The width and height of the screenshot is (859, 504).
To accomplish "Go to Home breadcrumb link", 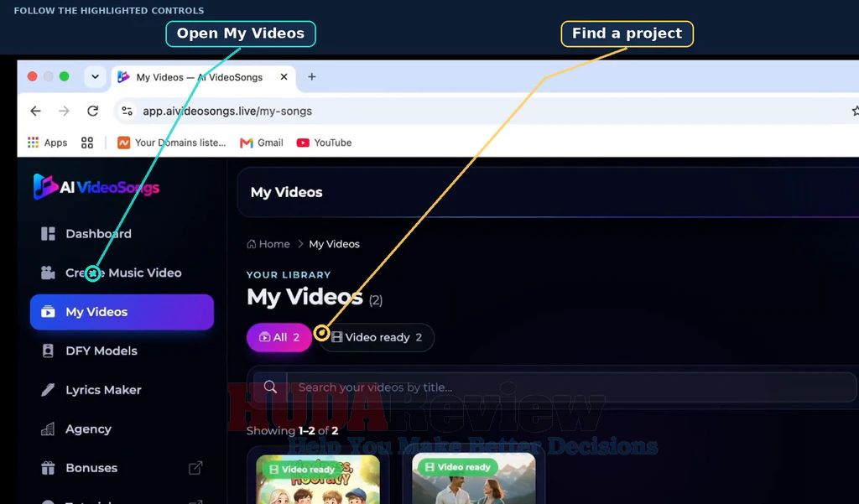I will click(x=268, y=244).
